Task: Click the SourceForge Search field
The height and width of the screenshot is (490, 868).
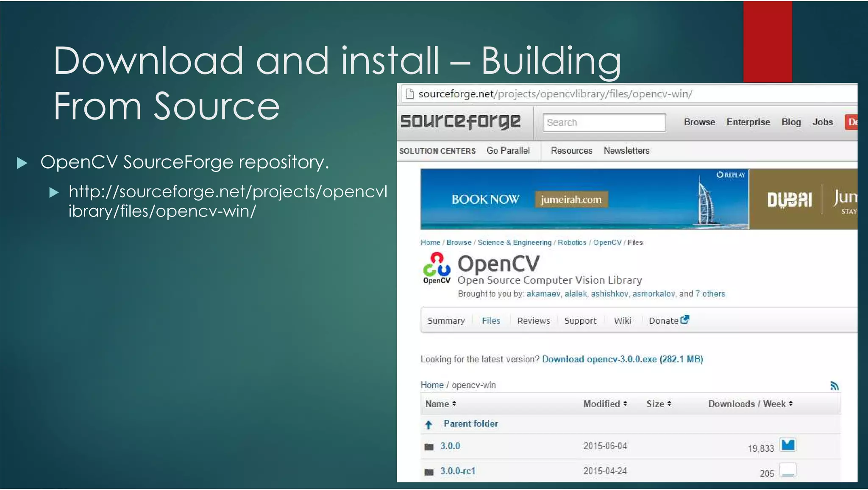Action: click(604, 122)
